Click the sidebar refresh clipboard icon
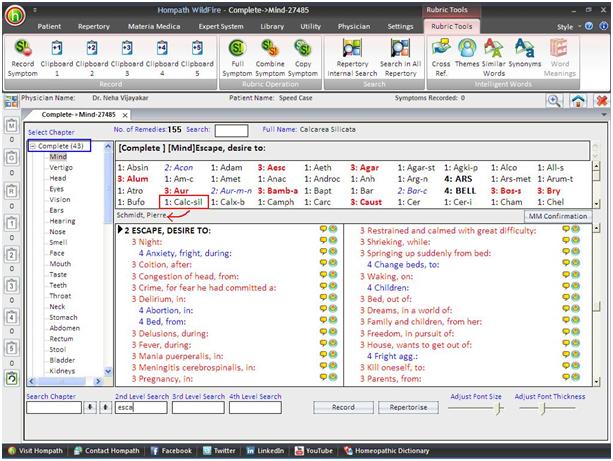613x461 pixels. tap(12, 378)
